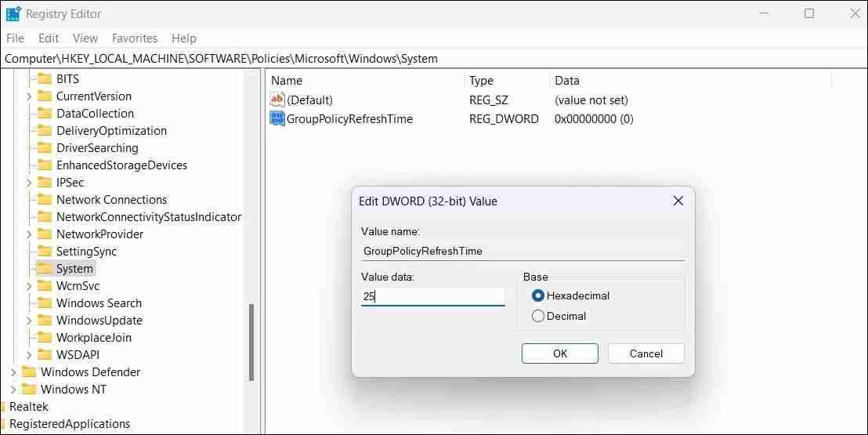Image resolution: width=868 pixels, height=435 pixels.
Task: Click the WorkplaceJoin folder icon
Action: click(45, 337)
